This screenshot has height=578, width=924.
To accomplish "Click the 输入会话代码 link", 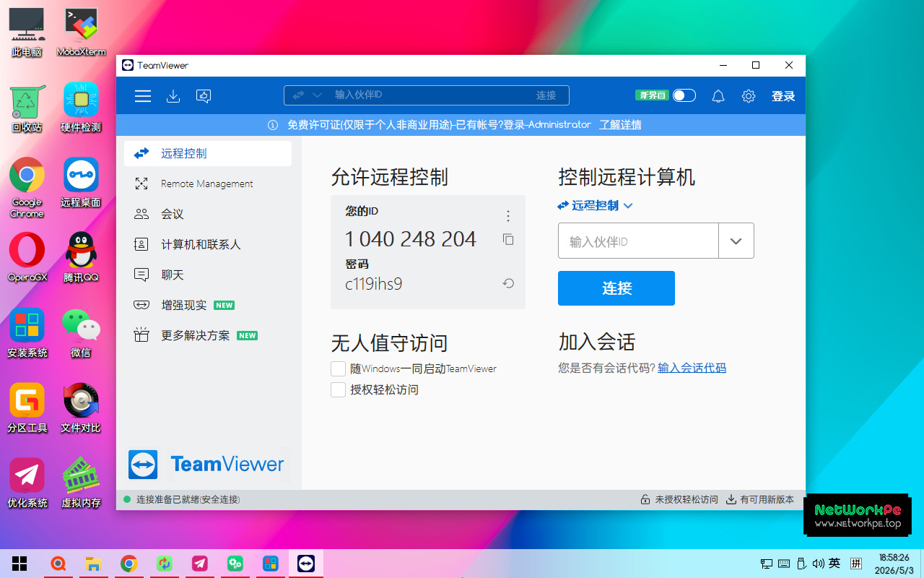I will click(x=692, y=368).
